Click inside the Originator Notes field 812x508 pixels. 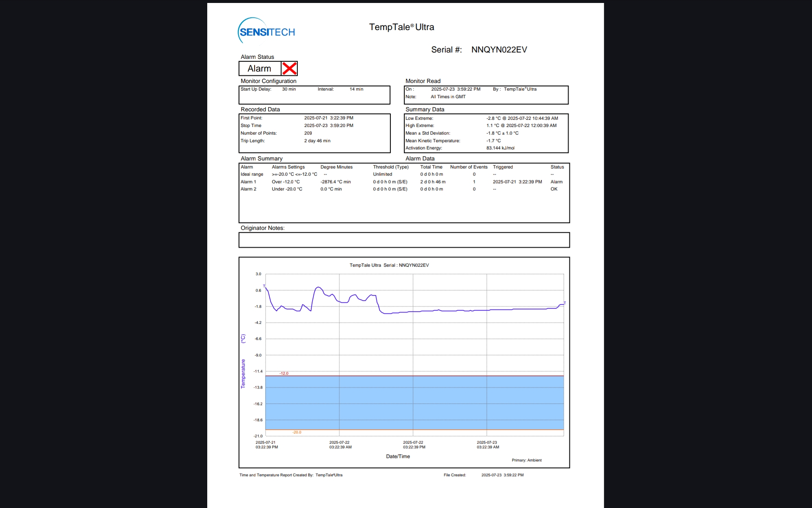point(404,240)
